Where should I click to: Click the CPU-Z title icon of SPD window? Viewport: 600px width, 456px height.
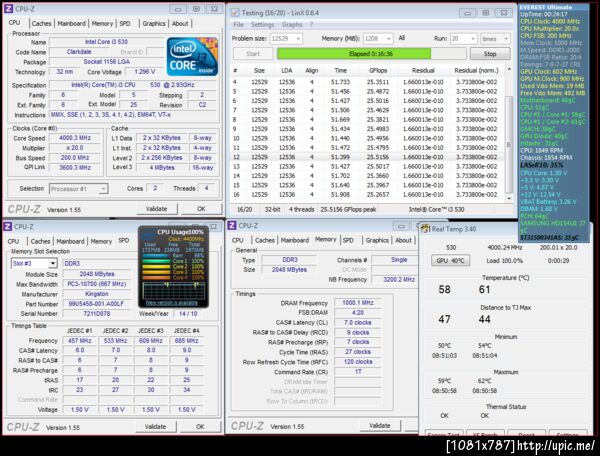[x=7, y=226]
